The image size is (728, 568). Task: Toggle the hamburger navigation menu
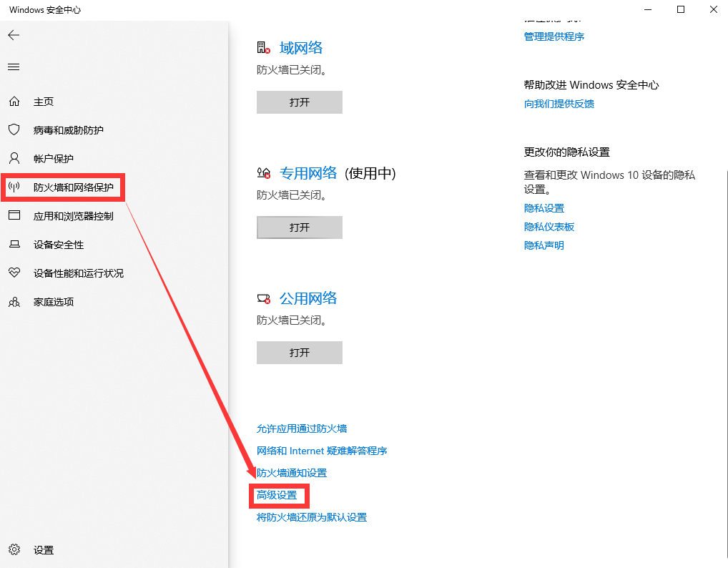14,67
